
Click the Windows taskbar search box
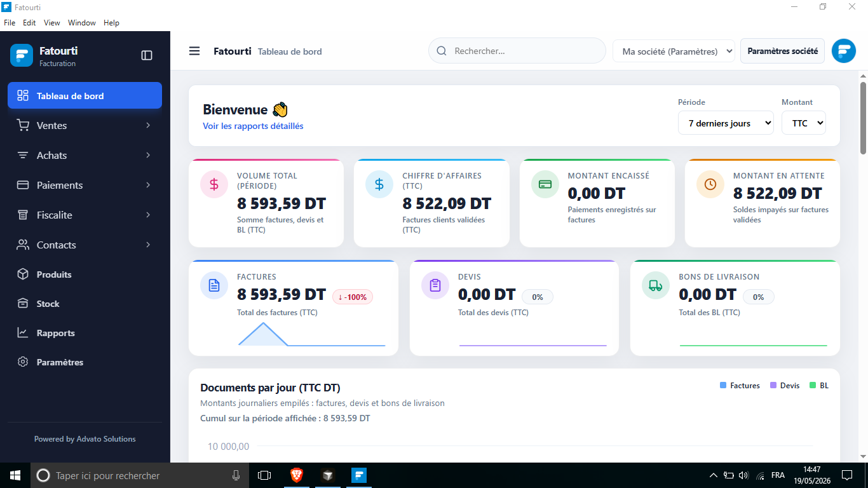point(139,475)
